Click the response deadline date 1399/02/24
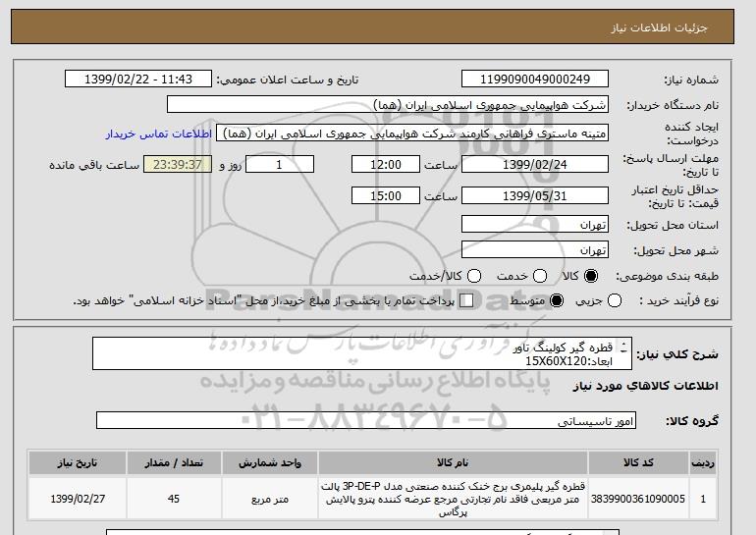This screenshot has height=535, width=756. click(x=535, y=164)
